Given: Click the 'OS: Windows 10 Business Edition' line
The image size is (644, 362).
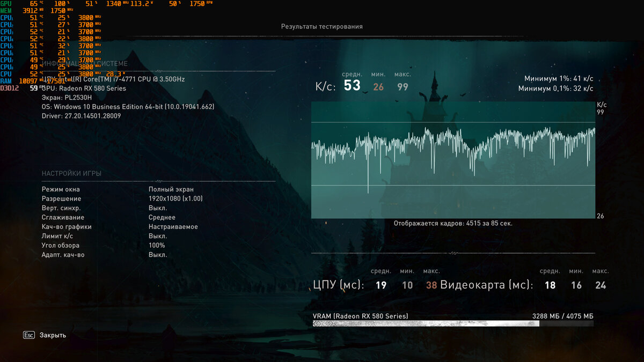Looking at the screenshot, I should [128, 107].
